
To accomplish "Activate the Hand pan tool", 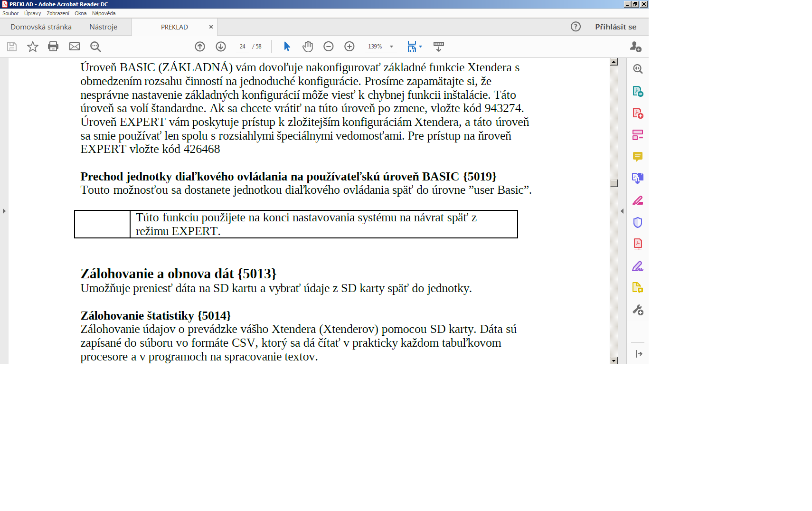I will [308, 47].
